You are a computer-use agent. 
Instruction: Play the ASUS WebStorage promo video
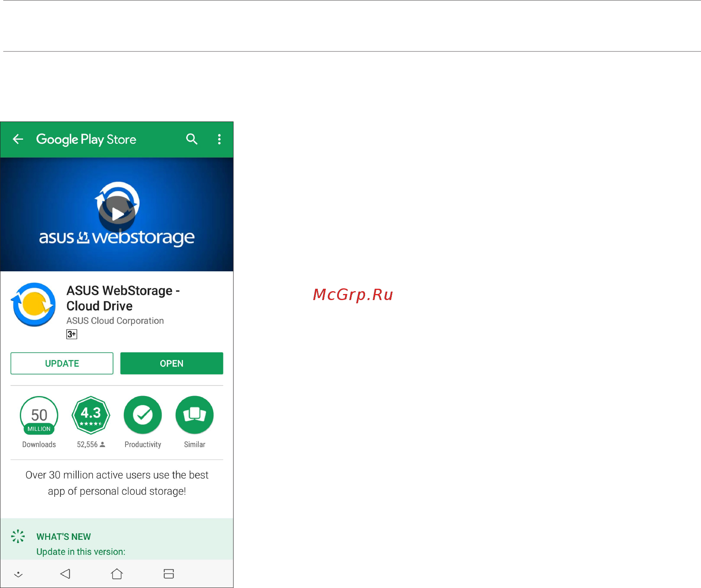pos(117,214)
